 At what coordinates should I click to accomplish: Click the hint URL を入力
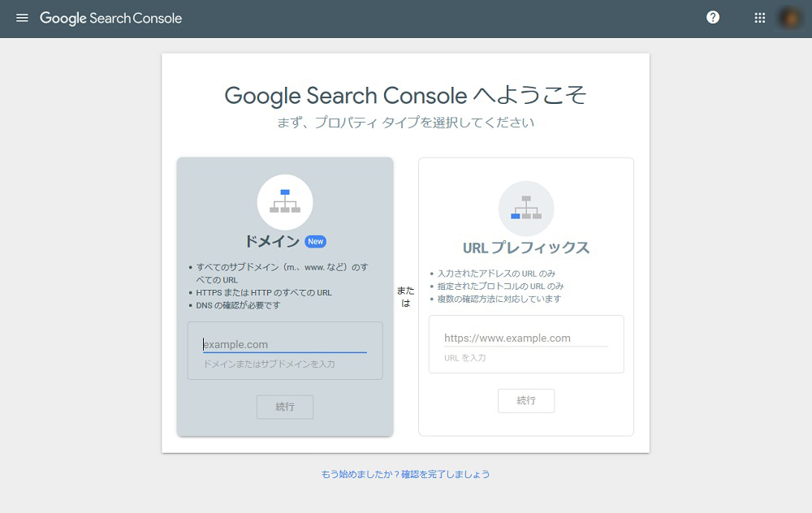coord(465,358)
